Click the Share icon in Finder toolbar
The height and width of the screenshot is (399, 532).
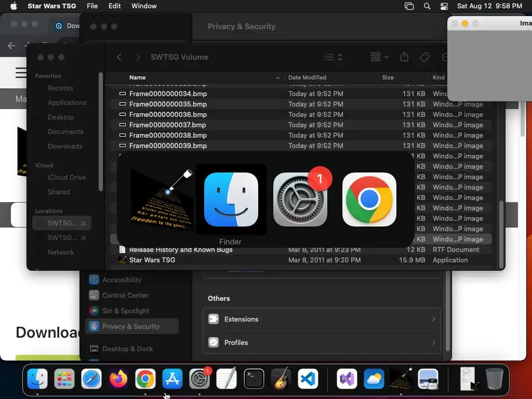(x=404, y=57)
